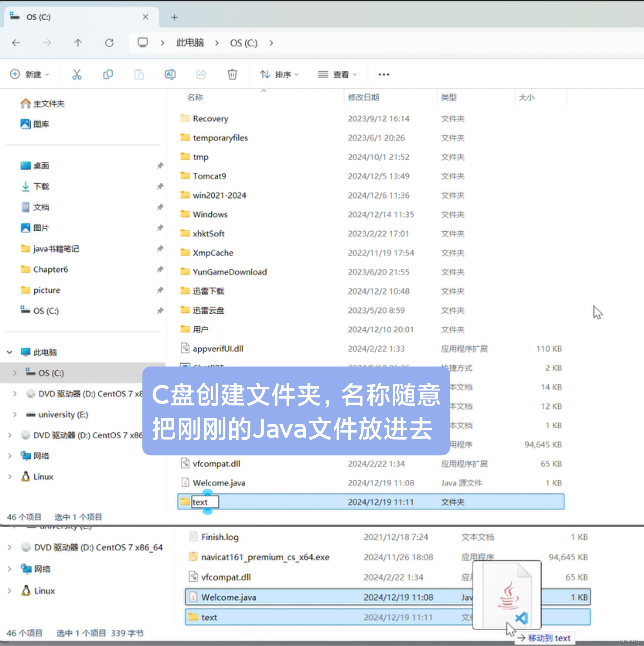Click 此电脑 in the address breadcrumb
Viewport: 644px width, 646px height.
tap(190, 43)
